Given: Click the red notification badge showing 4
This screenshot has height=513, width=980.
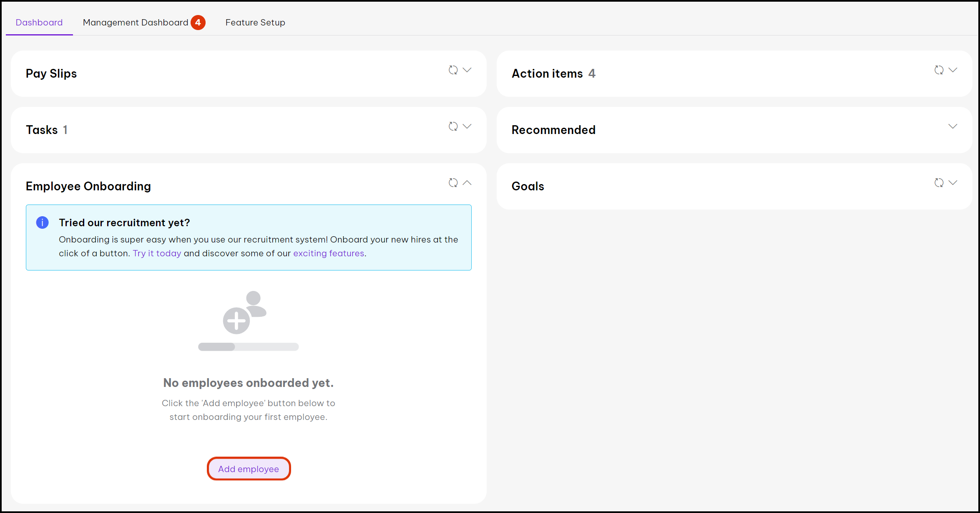Looking at the screenshot, I should pyautogui.click(x=198, y=23).
